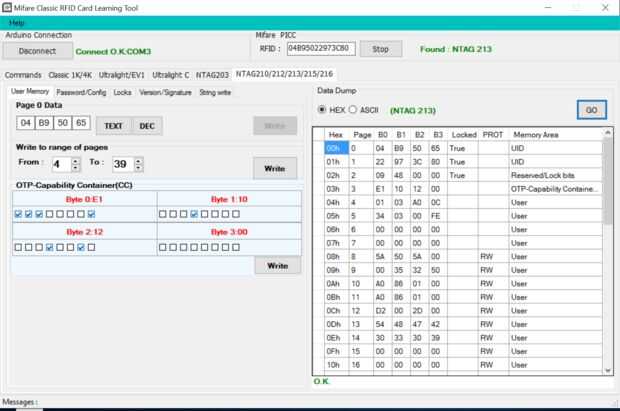
Task: Click the first Page 0 Data byte field 04
Action: tap(26, 123)
